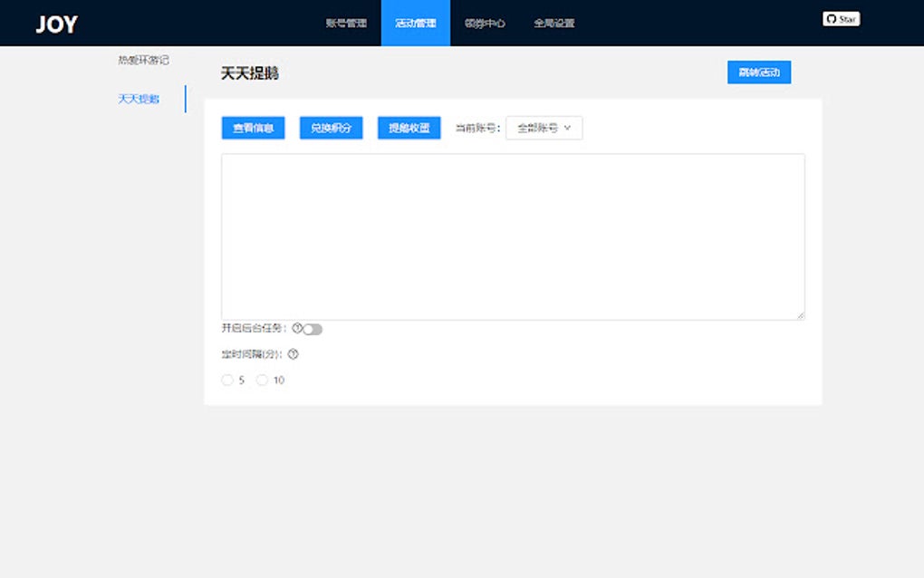Click the help icon beside 定时间隔(分)

click(x=292, y=354)
